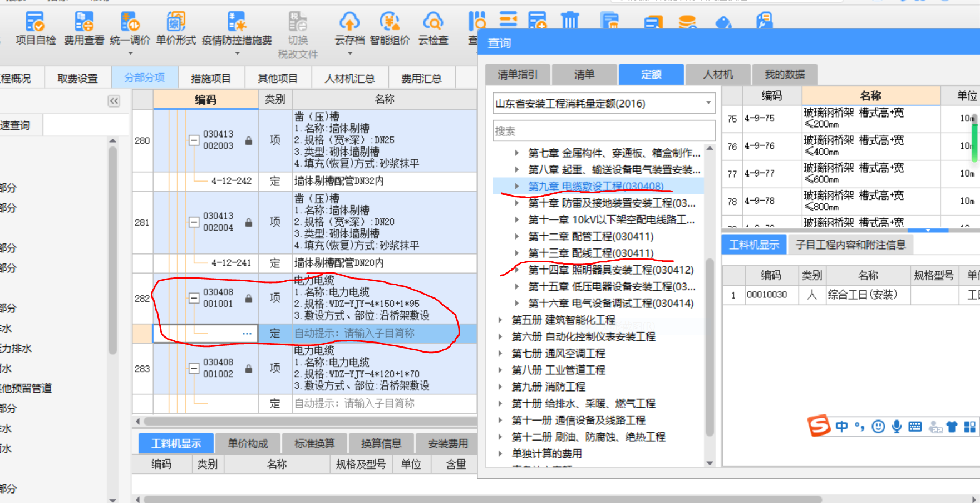This screenshot has height=503, width=980.
Task: Expand 第十三章 配线工程(030411) node
Action: (516, 253)
